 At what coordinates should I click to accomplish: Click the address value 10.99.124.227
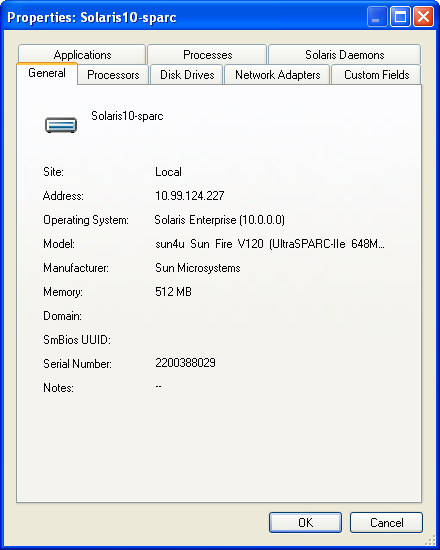[x=189, y=195]
